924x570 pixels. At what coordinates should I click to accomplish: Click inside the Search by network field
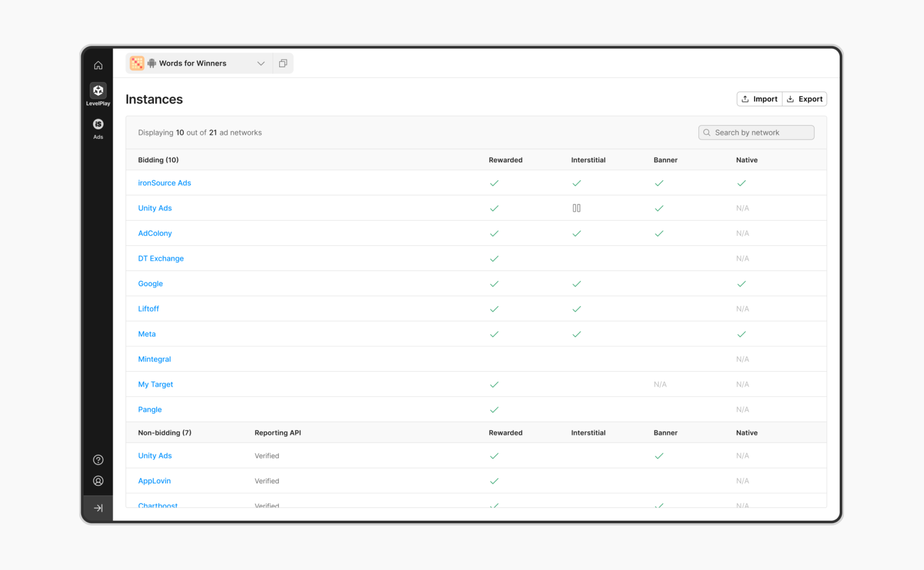756,132
